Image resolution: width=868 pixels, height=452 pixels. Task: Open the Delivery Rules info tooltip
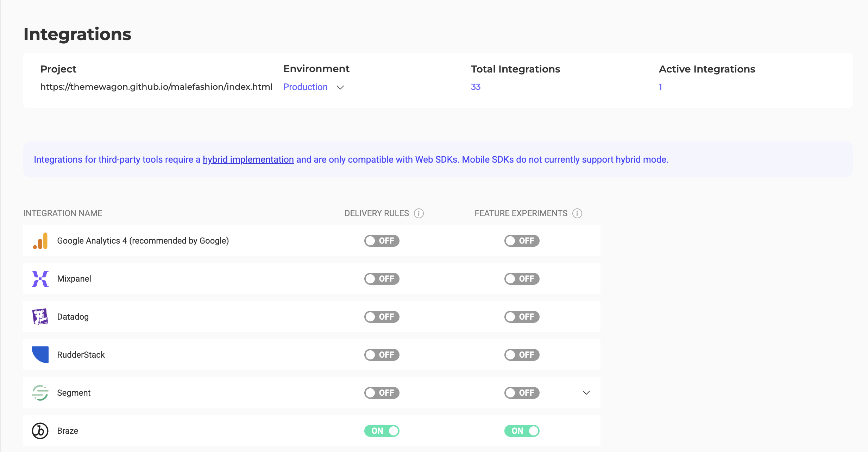[x=419, y=213]
